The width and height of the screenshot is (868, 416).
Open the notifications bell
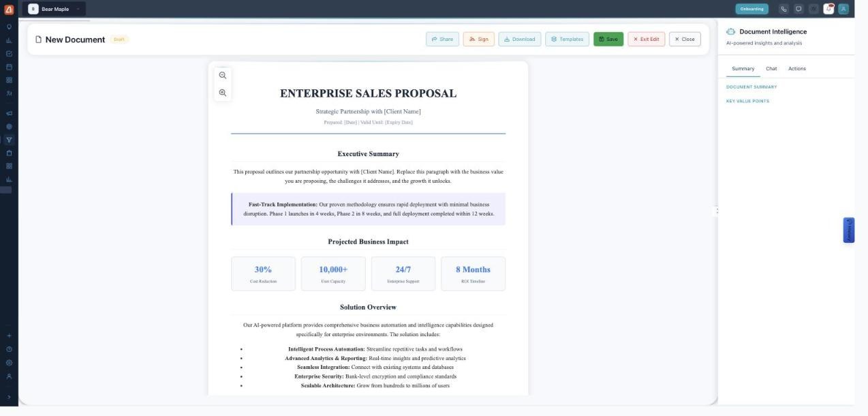pos(828,9)
